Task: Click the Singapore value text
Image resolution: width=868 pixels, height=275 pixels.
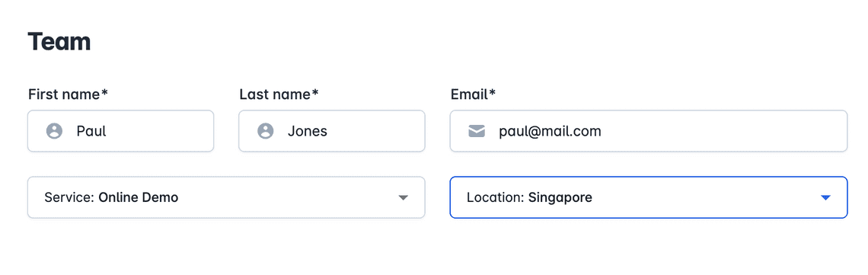Action: (560, 197)
